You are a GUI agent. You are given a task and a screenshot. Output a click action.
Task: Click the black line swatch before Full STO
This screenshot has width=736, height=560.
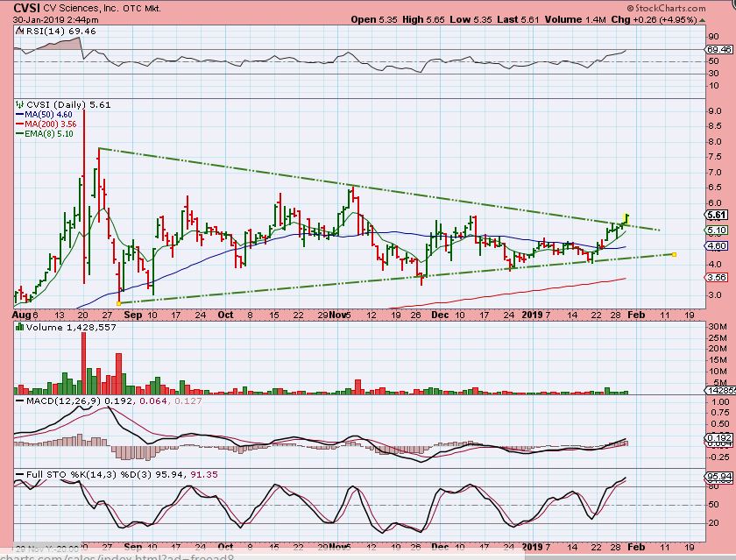point(19,475)
